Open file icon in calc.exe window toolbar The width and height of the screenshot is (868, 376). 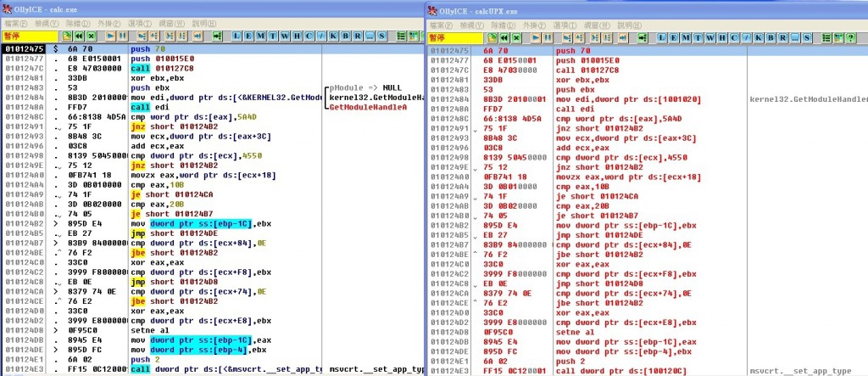coord(66,36)
